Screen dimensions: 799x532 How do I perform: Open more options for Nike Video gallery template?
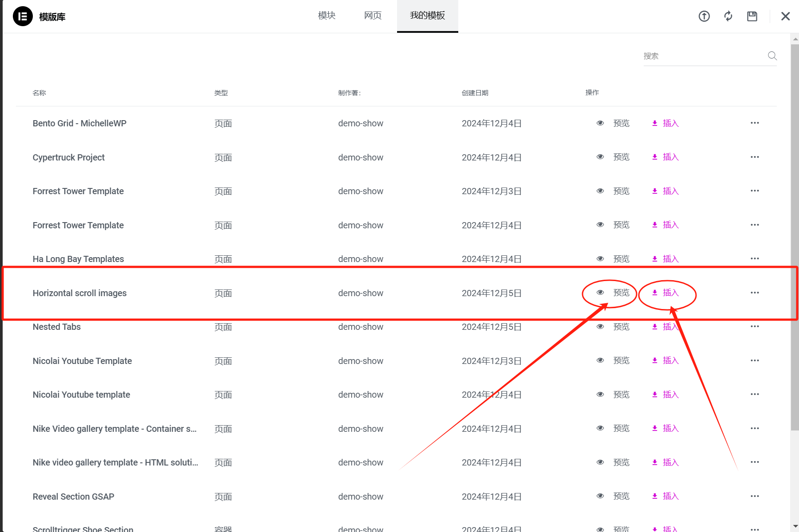coord(755,428)
